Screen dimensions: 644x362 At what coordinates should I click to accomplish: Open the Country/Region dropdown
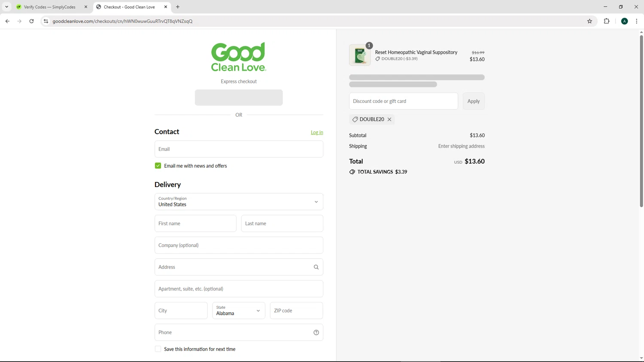coord(239,202)
